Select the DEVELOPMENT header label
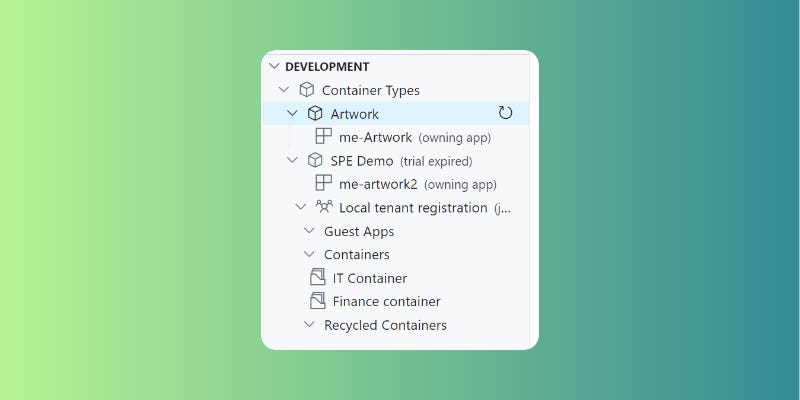 click(327, 67)
